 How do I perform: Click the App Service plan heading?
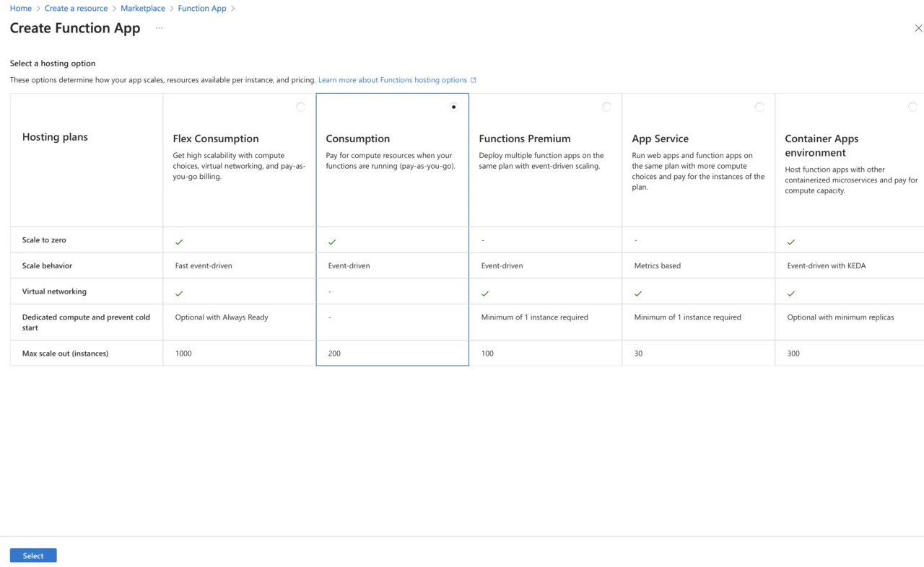660,139
